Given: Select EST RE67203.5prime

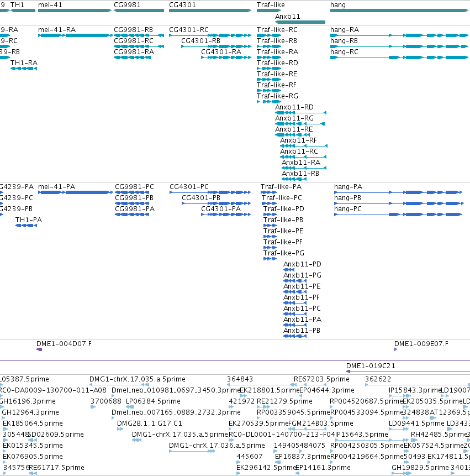Looking at the screenshot, I should coord(310,385).
